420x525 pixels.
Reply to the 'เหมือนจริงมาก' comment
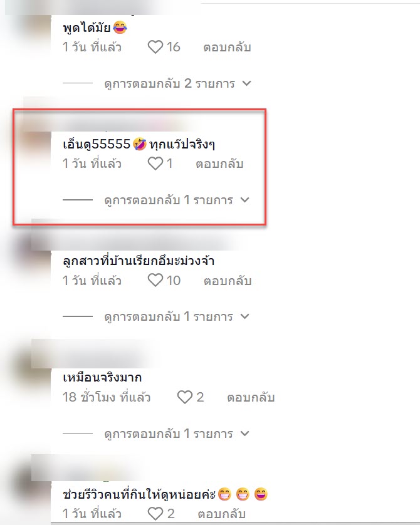pyautogui.click(x=251, y=397)
